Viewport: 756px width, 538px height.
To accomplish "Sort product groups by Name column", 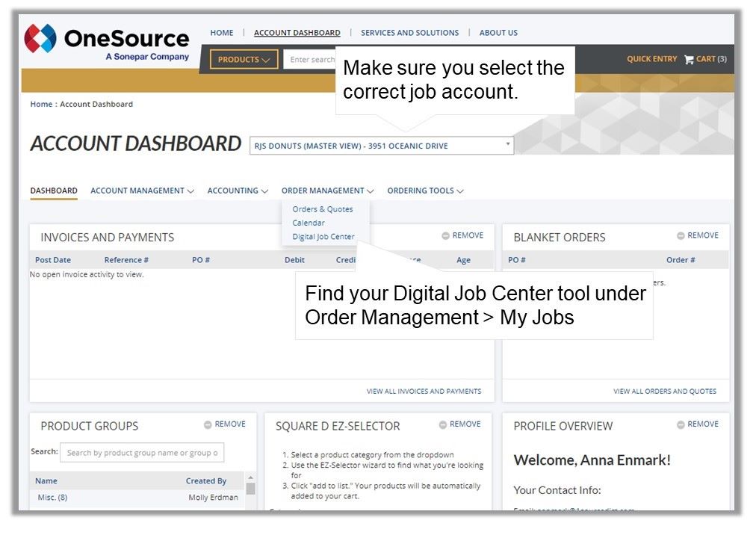I will click(46, 480).
